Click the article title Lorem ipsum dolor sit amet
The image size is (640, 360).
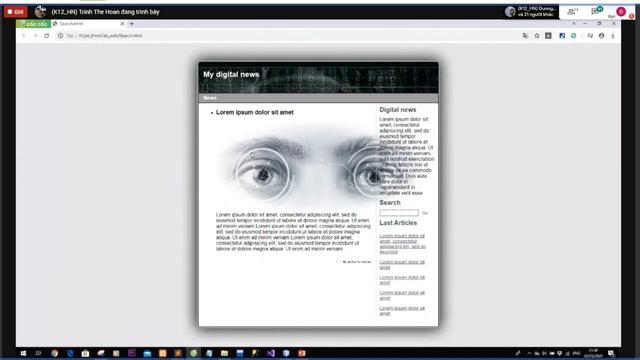click(x=255, y=112)
